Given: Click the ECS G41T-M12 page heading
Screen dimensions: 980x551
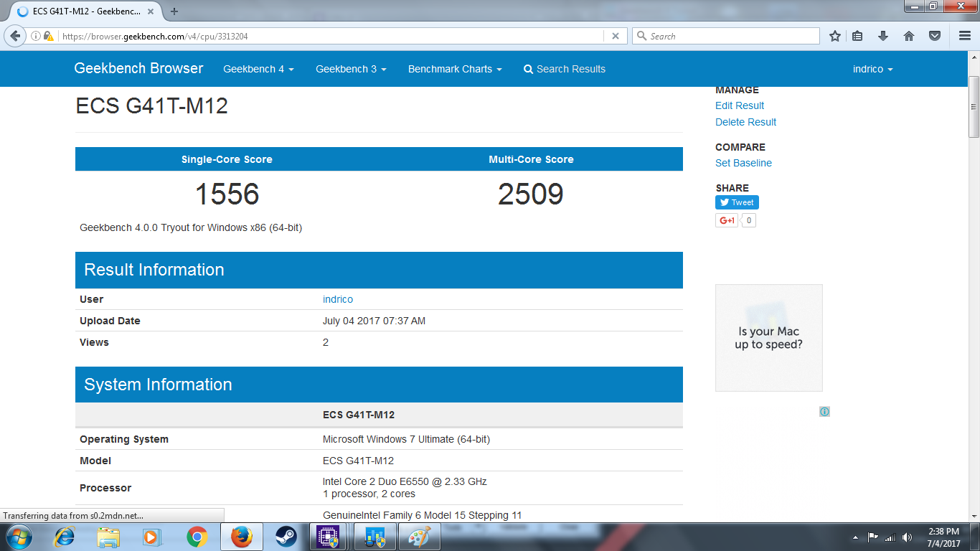Looking at the screenshot, I should [151, 106].
